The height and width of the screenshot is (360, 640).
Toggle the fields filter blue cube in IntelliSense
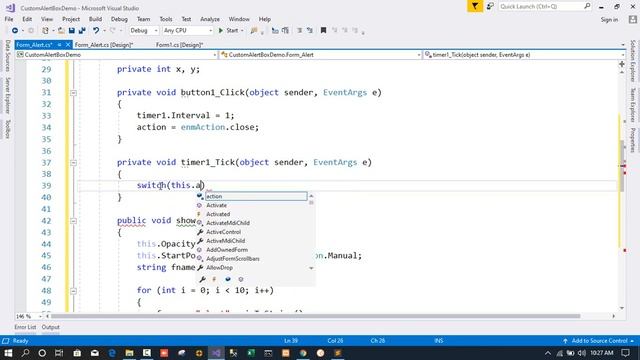point(228,279)
